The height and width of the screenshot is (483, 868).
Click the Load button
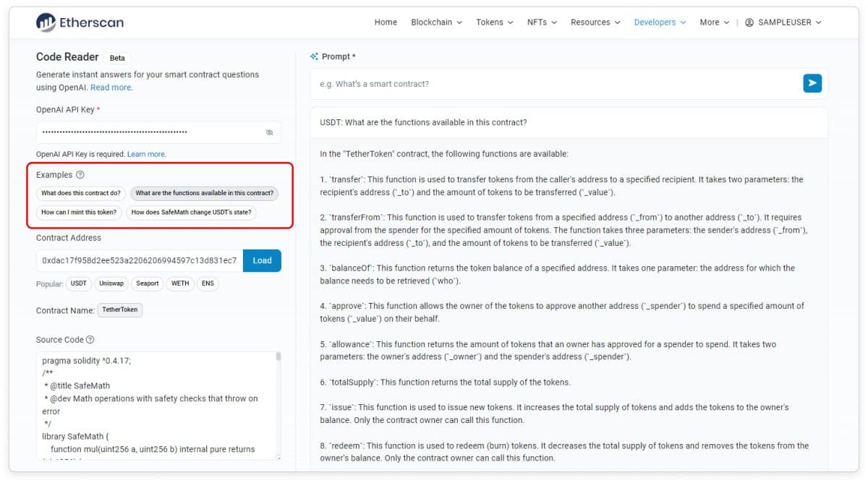[262, 260]
